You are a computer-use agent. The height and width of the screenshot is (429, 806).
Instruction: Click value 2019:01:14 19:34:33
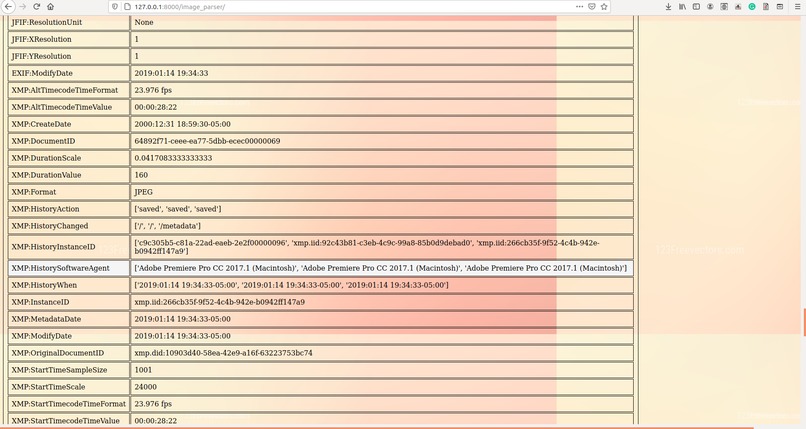(x=171, y=73)
